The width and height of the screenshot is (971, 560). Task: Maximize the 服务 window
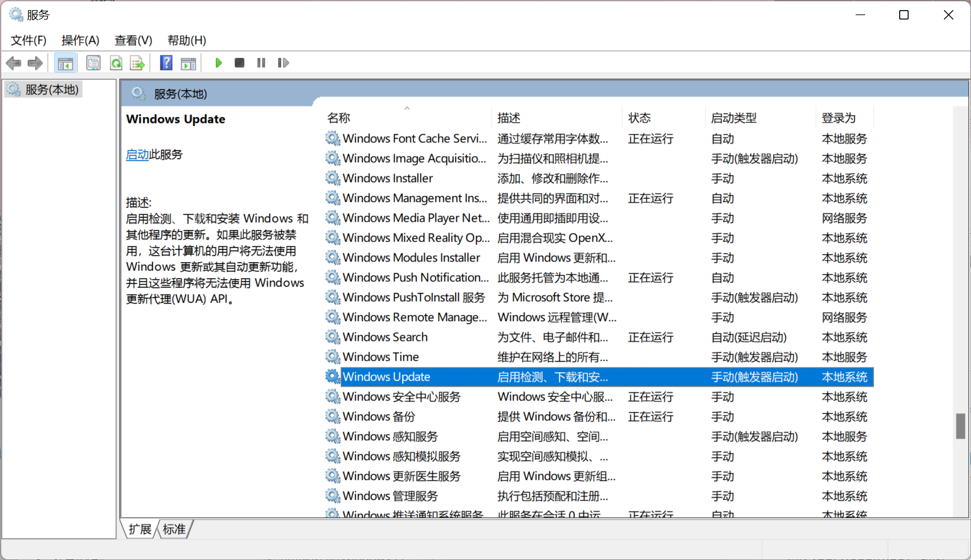(x=904, y=14)
